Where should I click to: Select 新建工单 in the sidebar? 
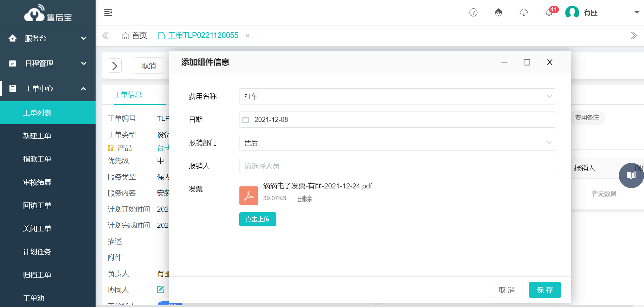37,136
